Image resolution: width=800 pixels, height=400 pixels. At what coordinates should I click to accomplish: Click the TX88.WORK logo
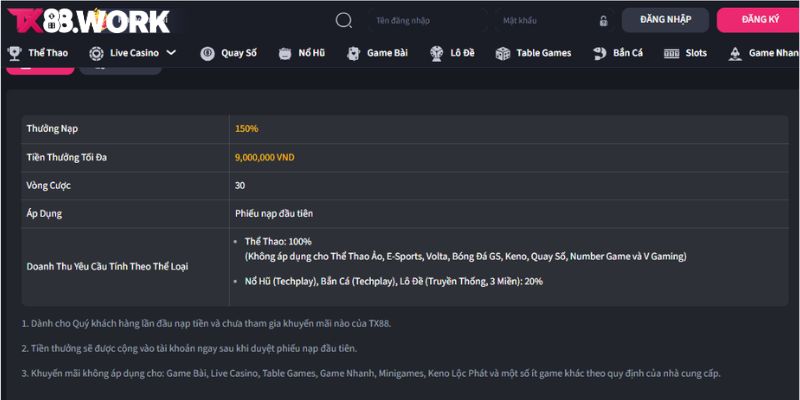pos(88,21)
